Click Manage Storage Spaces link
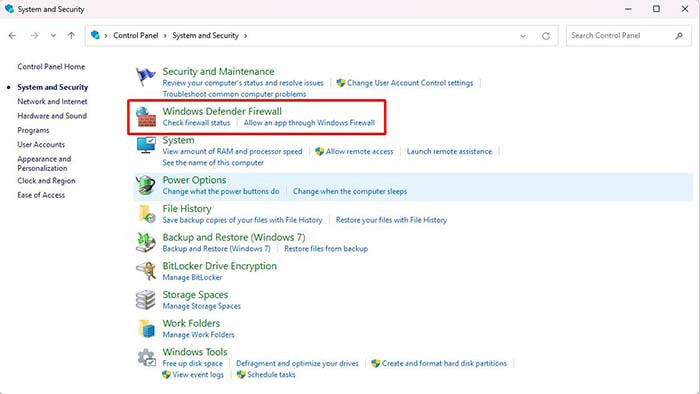 (x=201, y=306)
